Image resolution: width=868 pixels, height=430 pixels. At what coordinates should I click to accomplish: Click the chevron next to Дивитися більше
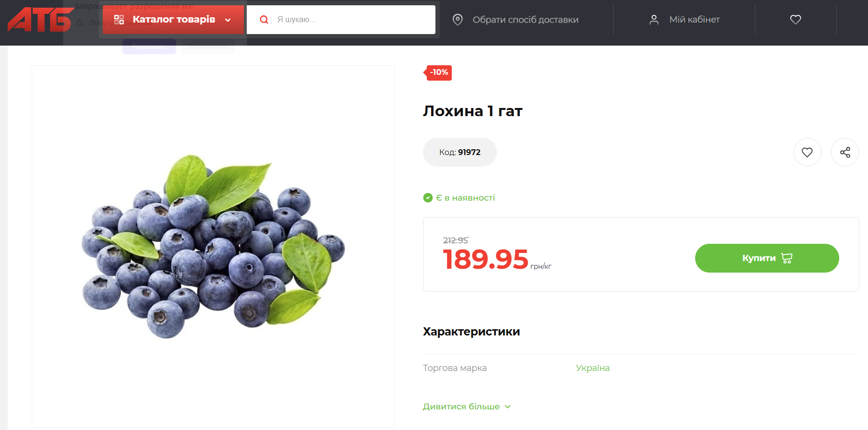(508, 406)
